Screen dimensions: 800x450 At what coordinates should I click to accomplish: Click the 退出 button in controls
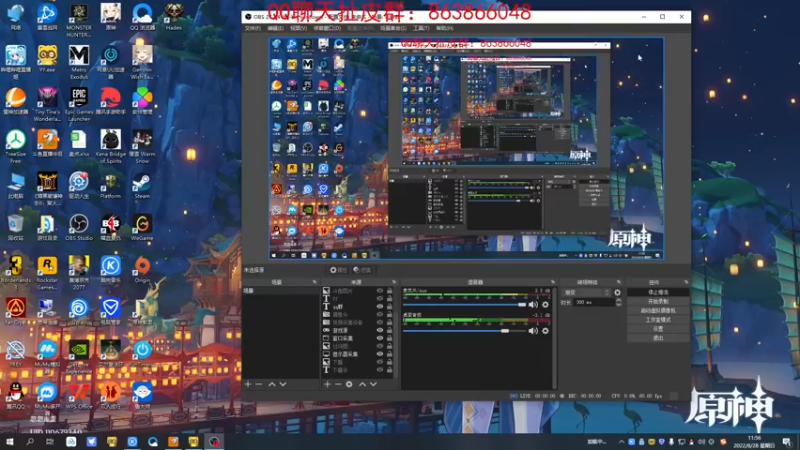[658, 338]
